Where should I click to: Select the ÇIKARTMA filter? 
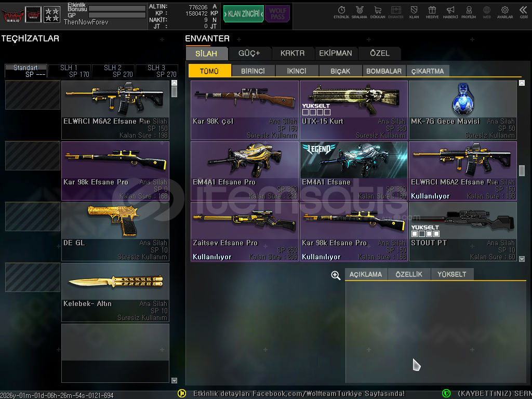(428, 71)
